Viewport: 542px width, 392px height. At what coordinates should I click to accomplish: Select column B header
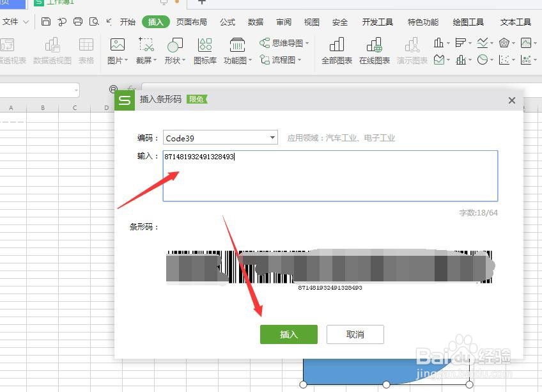pyautogui.click(x=43, y=107)
